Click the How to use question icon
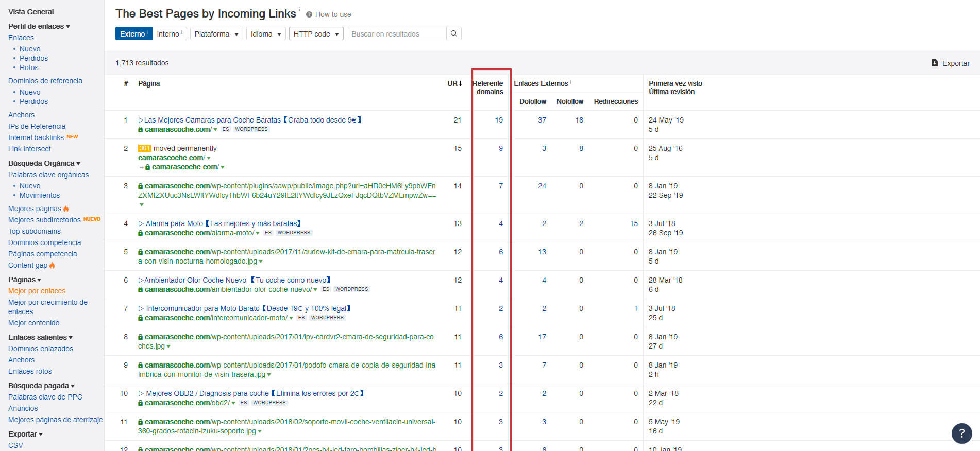 click(309, 14)
